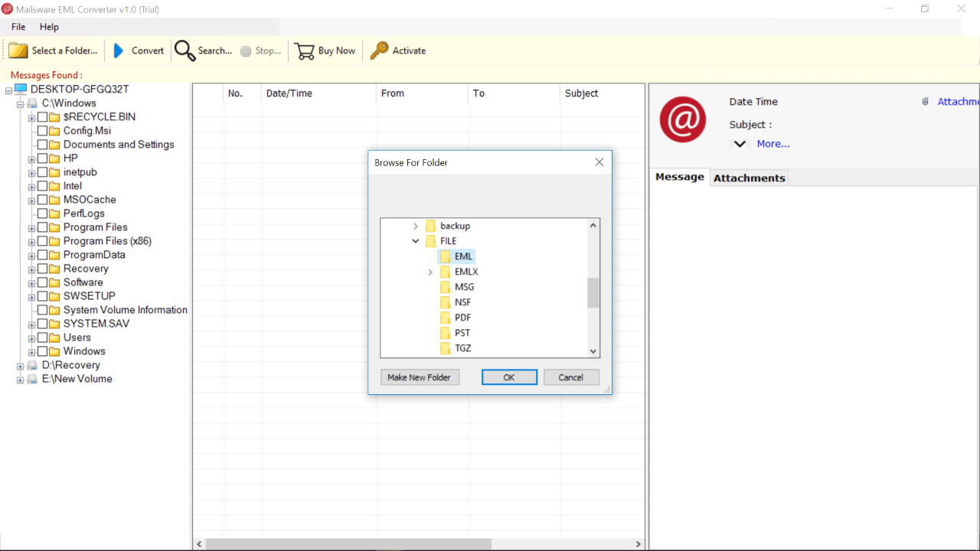Viewport: 980px width, 551px height.
Task: Click the From column header
Action: click(x=422, y=93)
